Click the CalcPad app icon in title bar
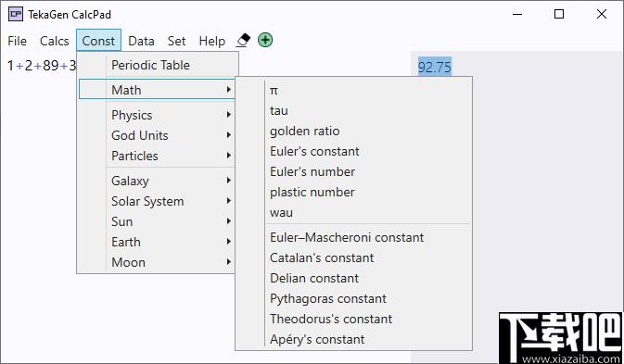This screenshot has height=364, width=624. [16, 15]
